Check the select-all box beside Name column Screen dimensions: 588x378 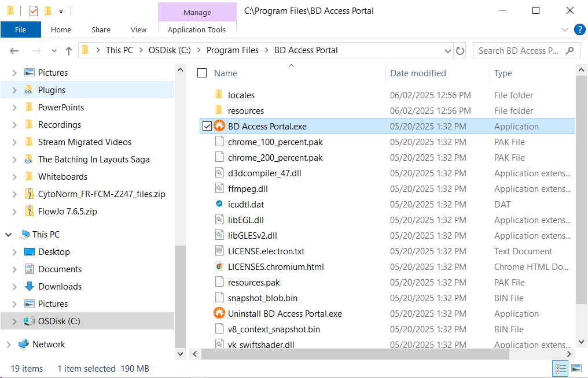[x=201, y=73]
